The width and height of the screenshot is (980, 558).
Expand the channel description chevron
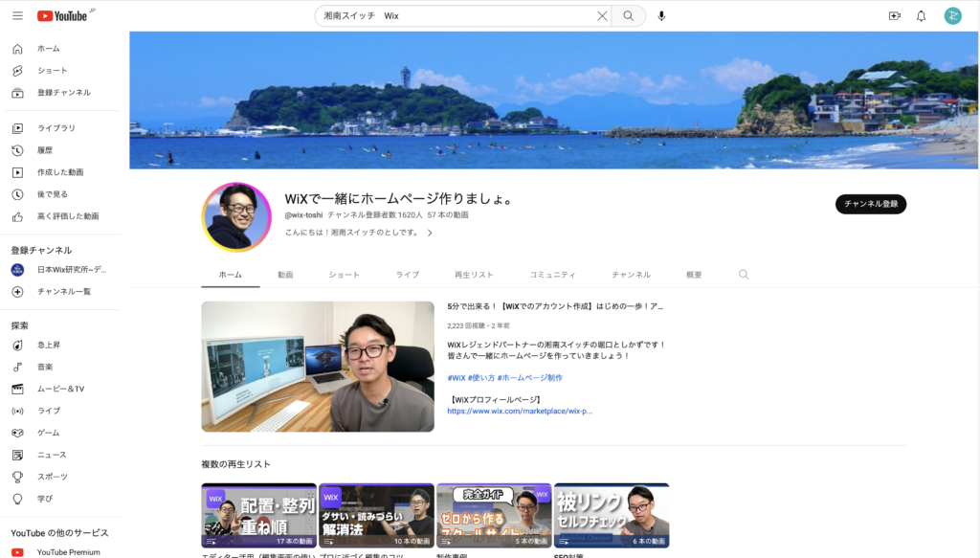[430, 234]
